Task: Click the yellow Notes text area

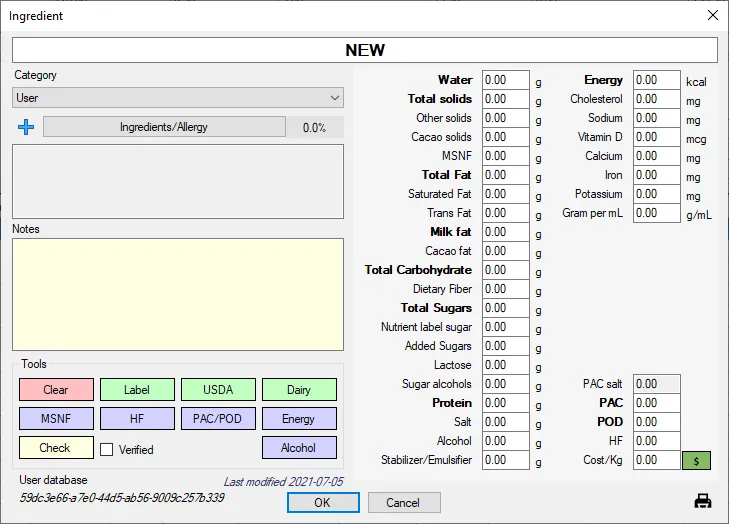Action: point(178,294)
